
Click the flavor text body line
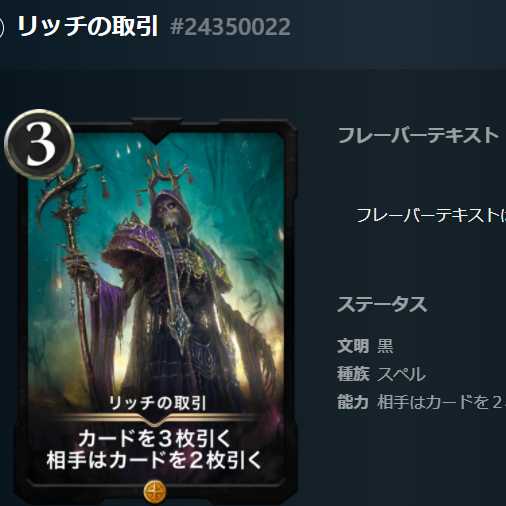431,215
